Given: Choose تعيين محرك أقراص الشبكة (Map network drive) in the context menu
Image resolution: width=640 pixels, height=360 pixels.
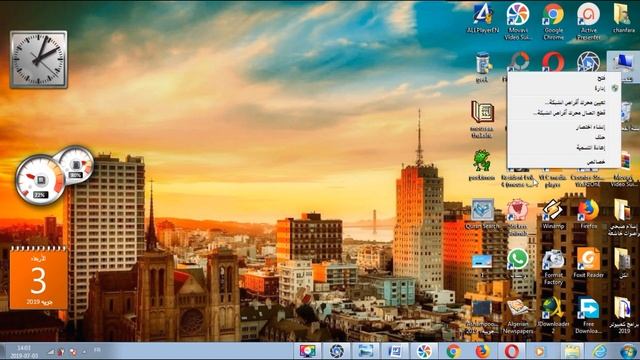Looking at the screenshot, I should (564, 102).
